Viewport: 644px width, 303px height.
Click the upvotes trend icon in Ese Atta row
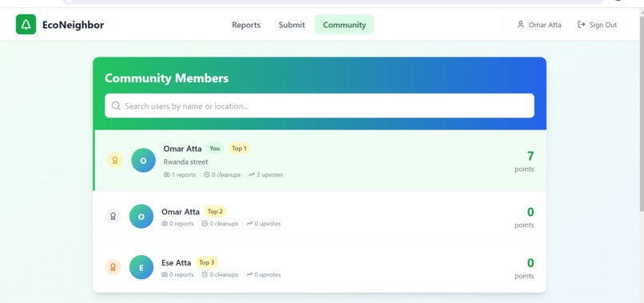[x=249, y=275]
